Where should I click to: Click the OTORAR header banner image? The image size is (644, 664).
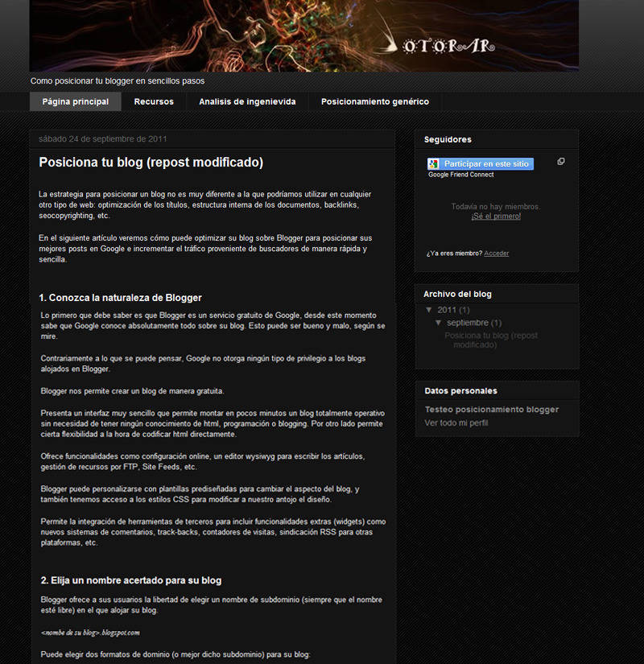click(303, 35)
